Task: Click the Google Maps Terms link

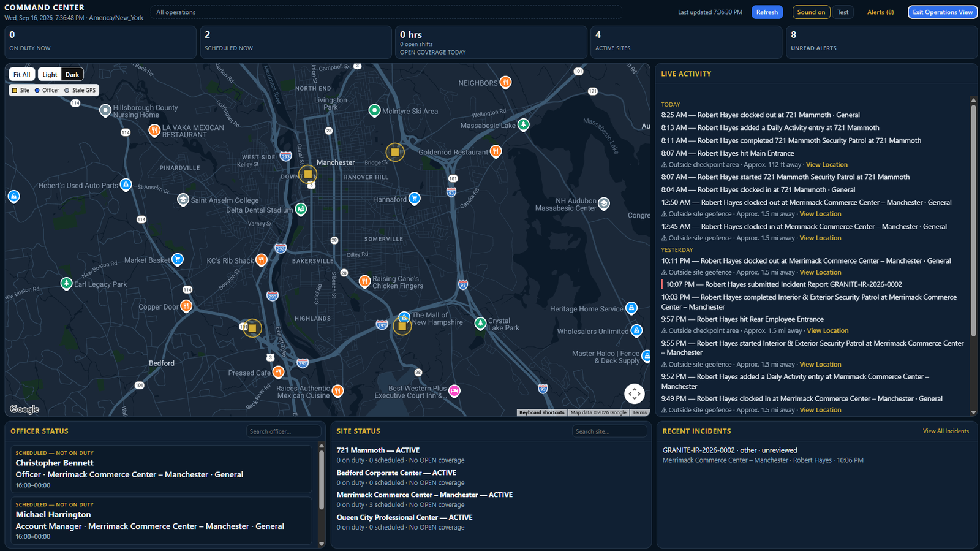Action: click(x=639, y=412)
